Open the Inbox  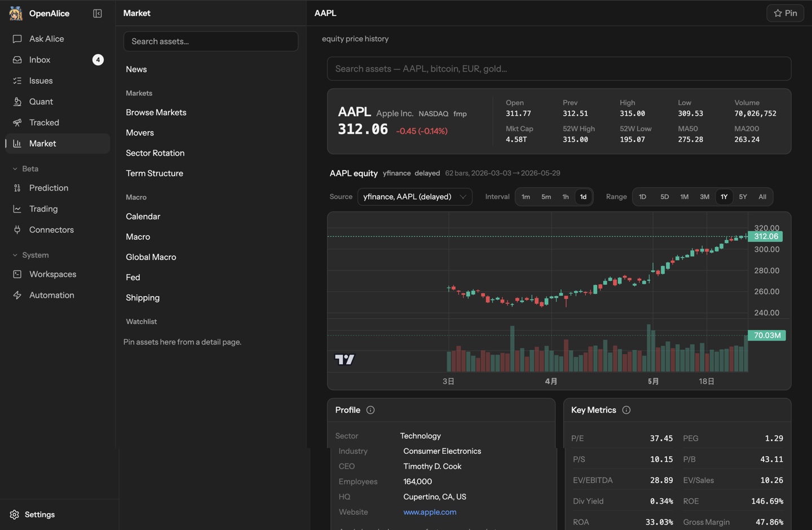pyautogui.click(x=58, y=60)
